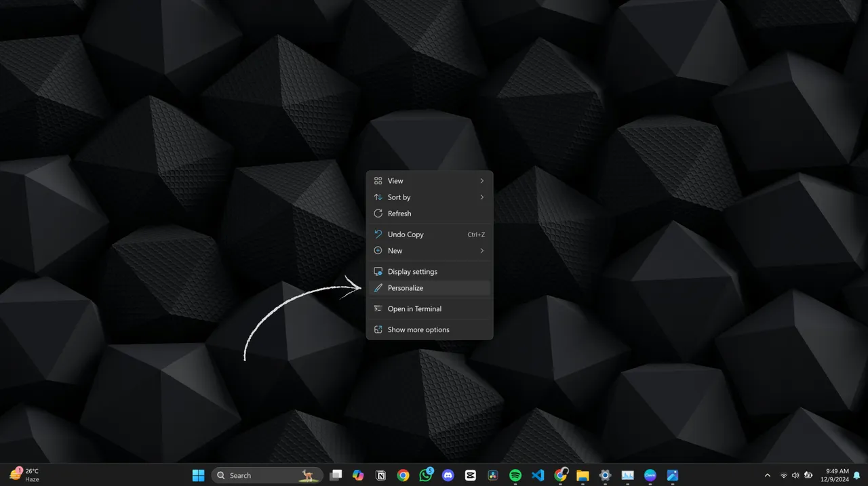This screenshot has width=868, height=486.
Task: Select Undo Copy in the menu
Action: 429,235
